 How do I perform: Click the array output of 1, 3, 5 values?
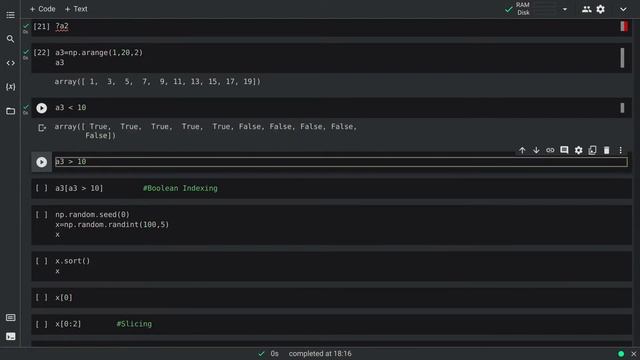158,82
